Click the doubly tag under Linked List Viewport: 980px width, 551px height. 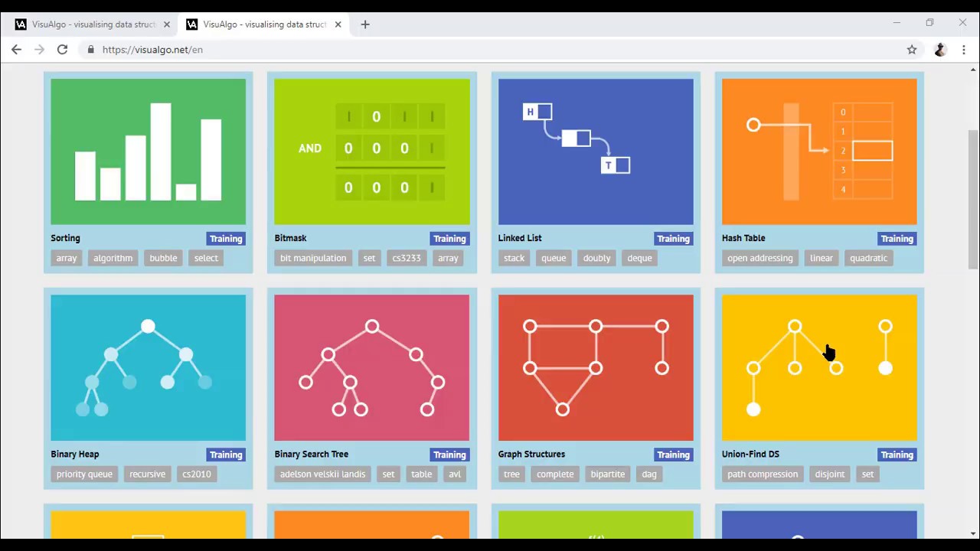[x=596, y=258]
